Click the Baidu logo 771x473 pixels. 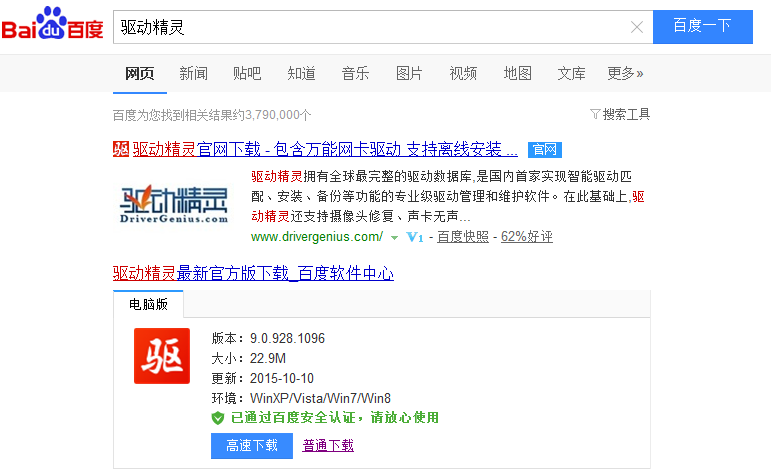click(52, 26)
